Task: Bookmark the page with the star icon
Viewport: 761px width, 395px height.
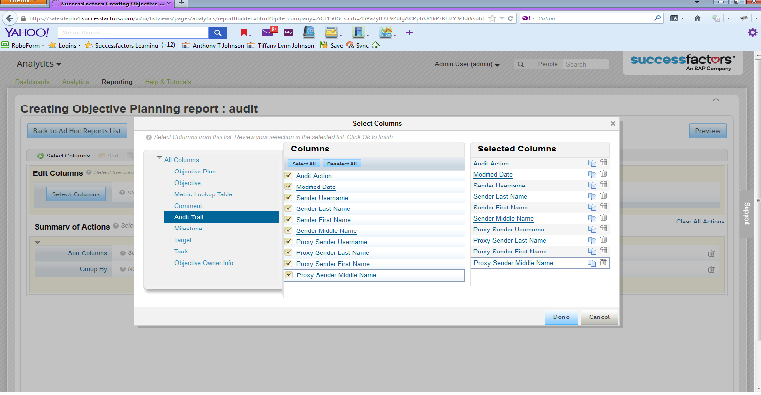Action: click(x=492, y=18)
